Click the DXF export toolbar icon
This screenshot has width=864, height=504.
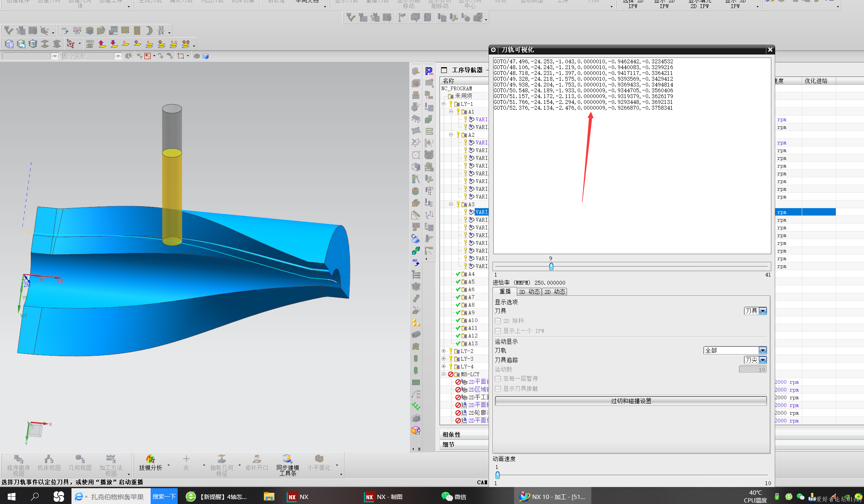pyautogui.click(x=65, y=31)
